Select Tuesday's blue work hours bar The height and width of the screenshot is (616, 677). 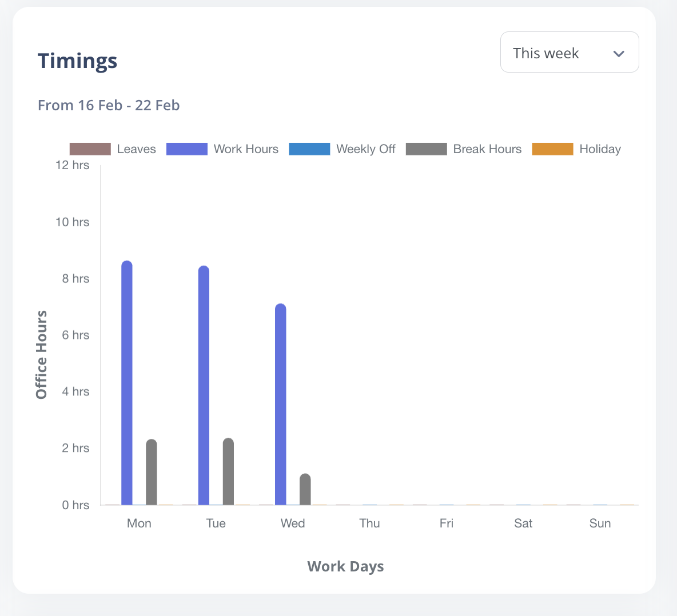tap(204, 385)
